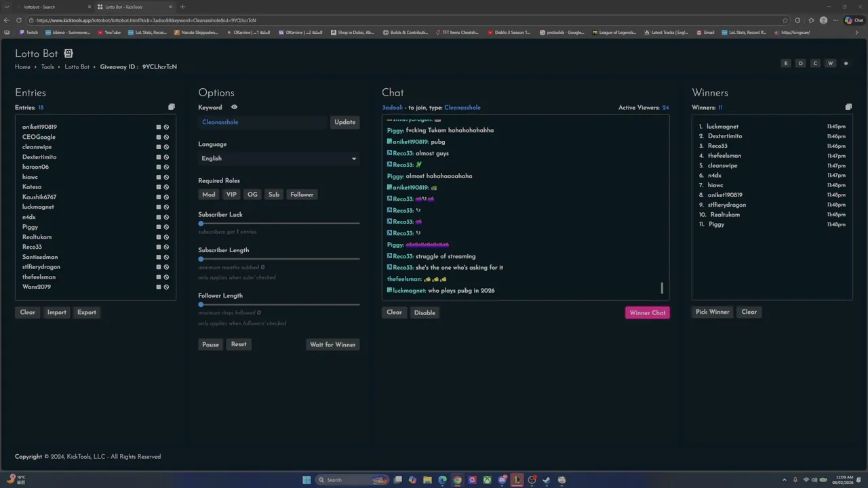Click the robot icon beside Lotto Bot title

pos(68,54)
